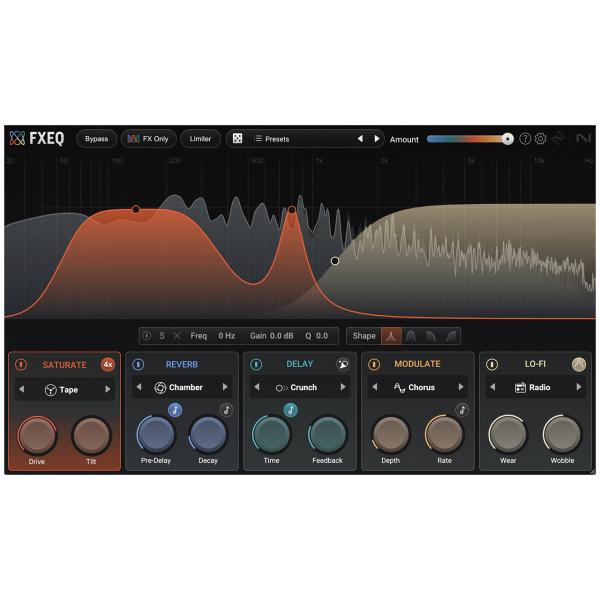Click the ping-pong icon in Delay header
Viewport: 600px width, 600px height.
pos(343,365)
